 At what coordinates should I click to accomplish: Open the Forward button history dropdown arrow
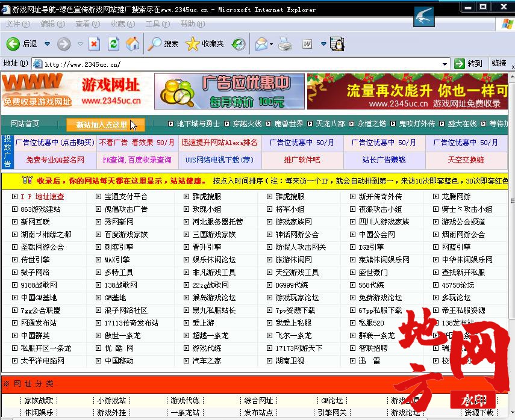[80, 44]
